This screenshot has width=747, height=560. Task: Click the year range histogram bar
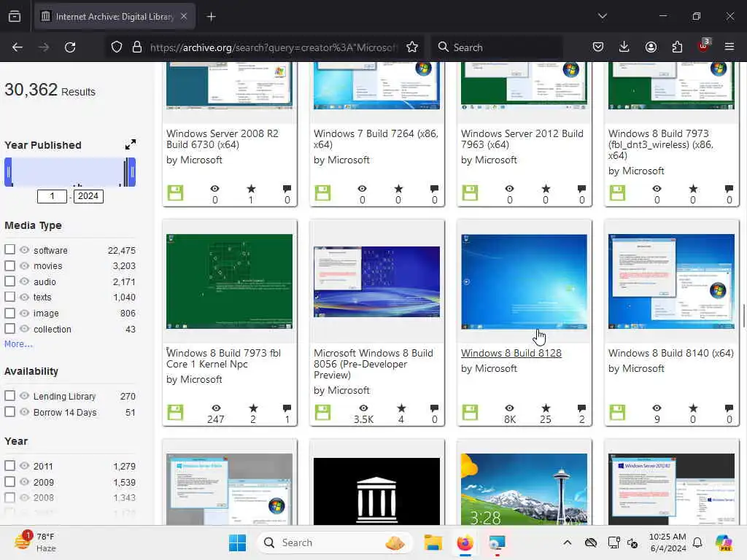coord(70,172)
